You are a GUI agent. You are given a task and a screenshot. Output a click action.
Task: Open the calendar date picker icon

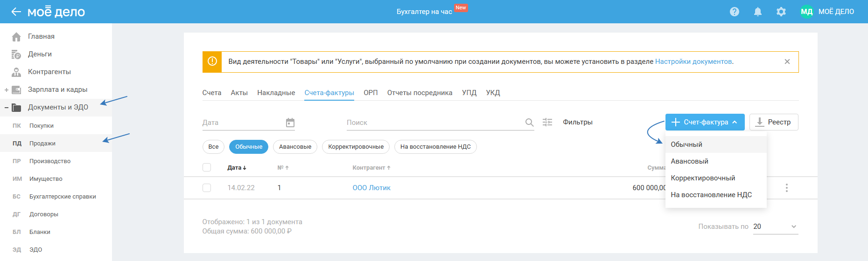(x=290, y=123)
